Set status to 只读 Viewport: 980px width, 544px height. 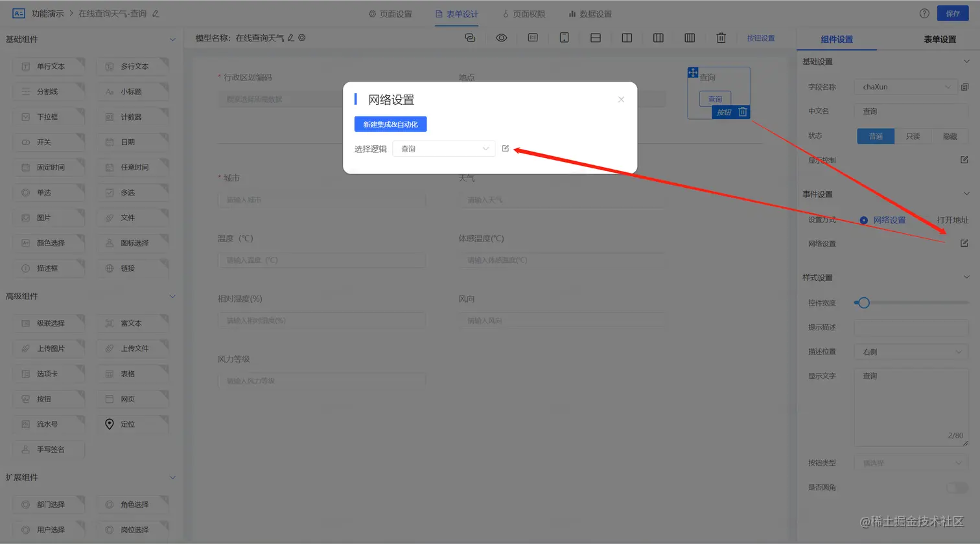[x=913, y=136]
